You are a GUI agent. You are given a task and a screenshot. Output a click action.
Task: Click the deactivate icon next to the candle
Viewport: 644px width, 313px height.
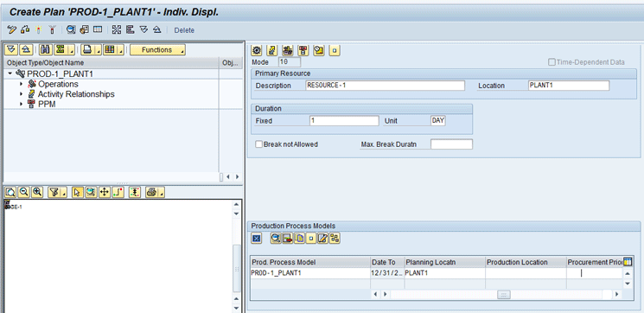(x=52, y=30)
